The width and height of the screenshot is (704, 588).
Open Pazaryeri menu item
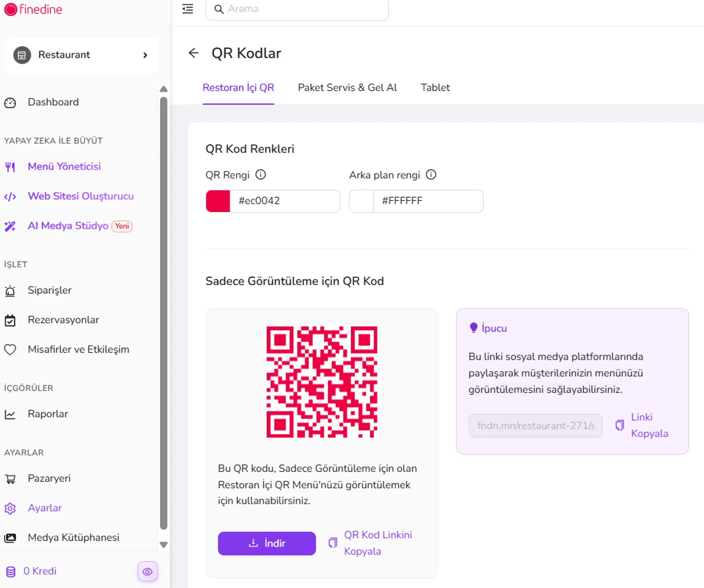pyautogui.click(x=49, y=479)
